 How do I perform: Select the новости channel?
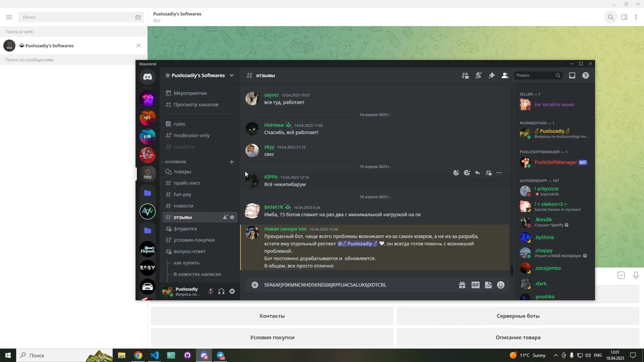point(199,206)
